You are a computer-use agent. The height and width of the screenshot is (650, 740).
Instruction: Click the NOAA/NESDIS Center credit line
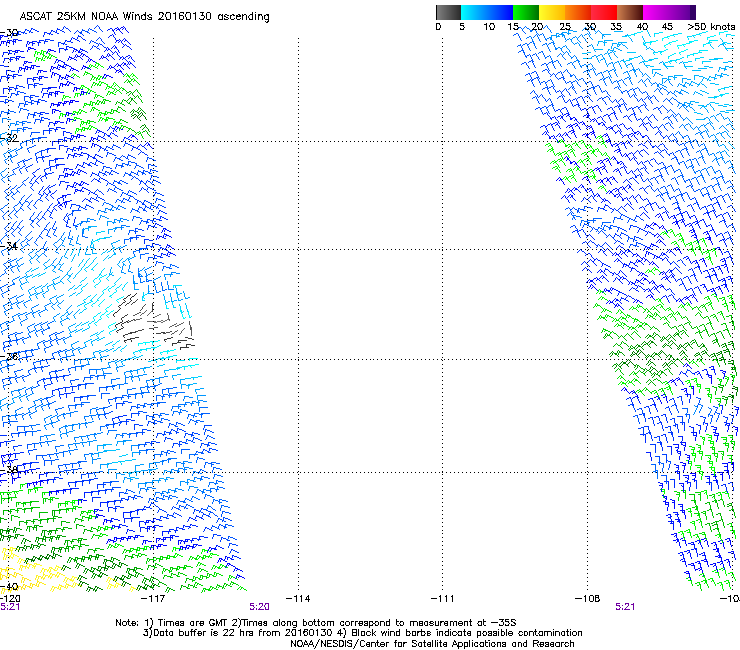(432, 644)
